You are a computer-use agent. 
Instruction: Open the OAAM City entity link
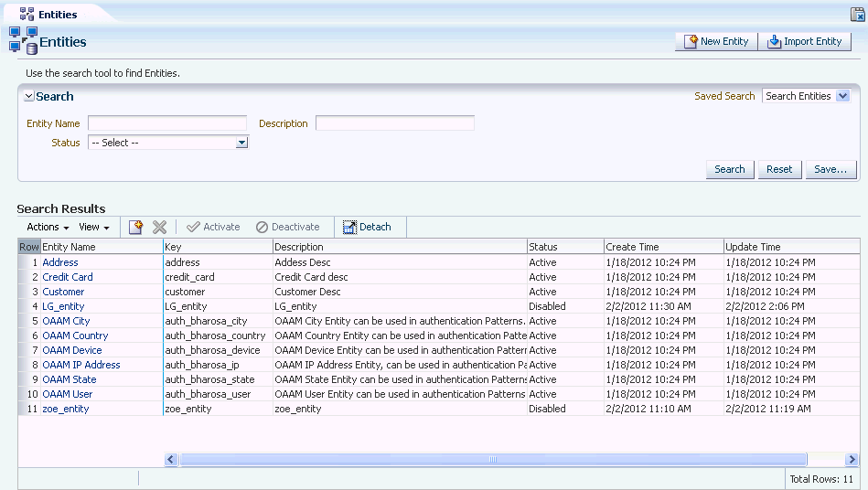pyautogui.click(x=66, y=321)
